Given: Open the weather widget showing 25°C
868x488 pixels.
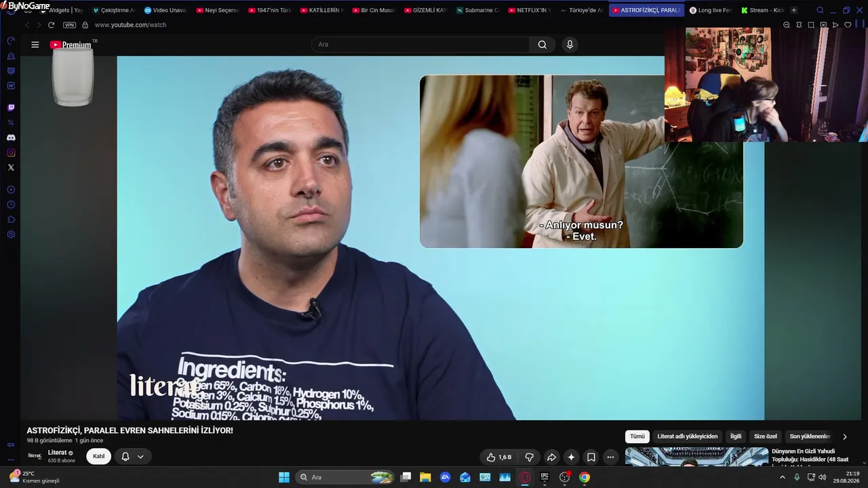Looking at the screenshot, I should tap(34, 477).
